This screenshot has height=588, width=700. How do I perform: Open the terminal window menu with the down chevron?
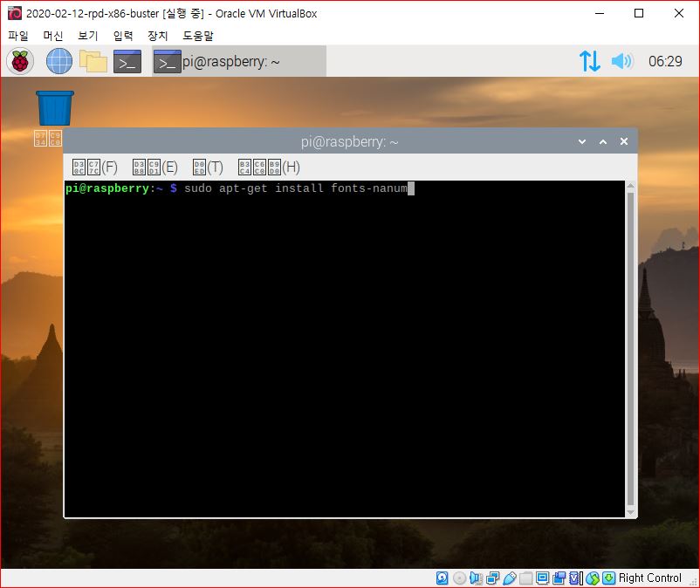[581, 140]
